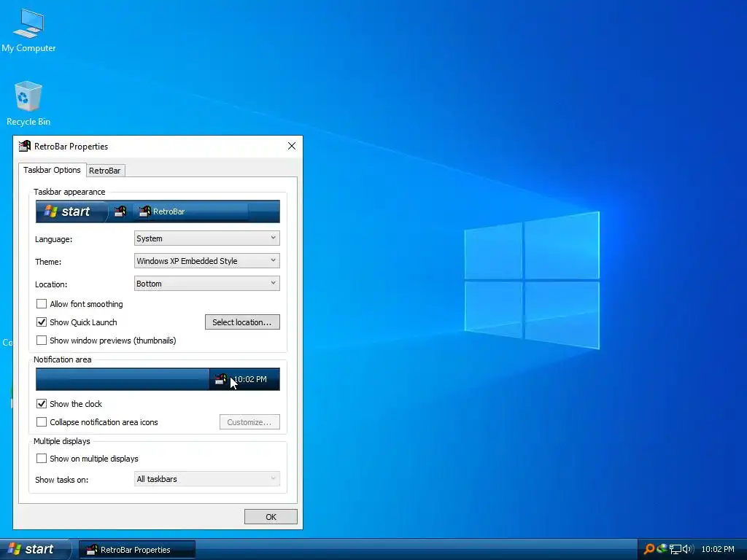Open the volume speaker tray icon
The height and width of the screenshot is (560, 747).
click(688, 549)
